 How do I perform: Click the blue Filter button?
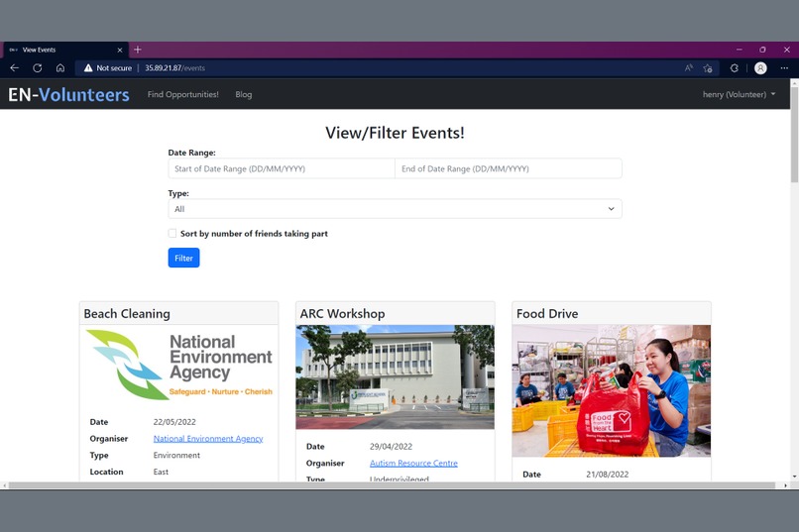tap(184, 258)
